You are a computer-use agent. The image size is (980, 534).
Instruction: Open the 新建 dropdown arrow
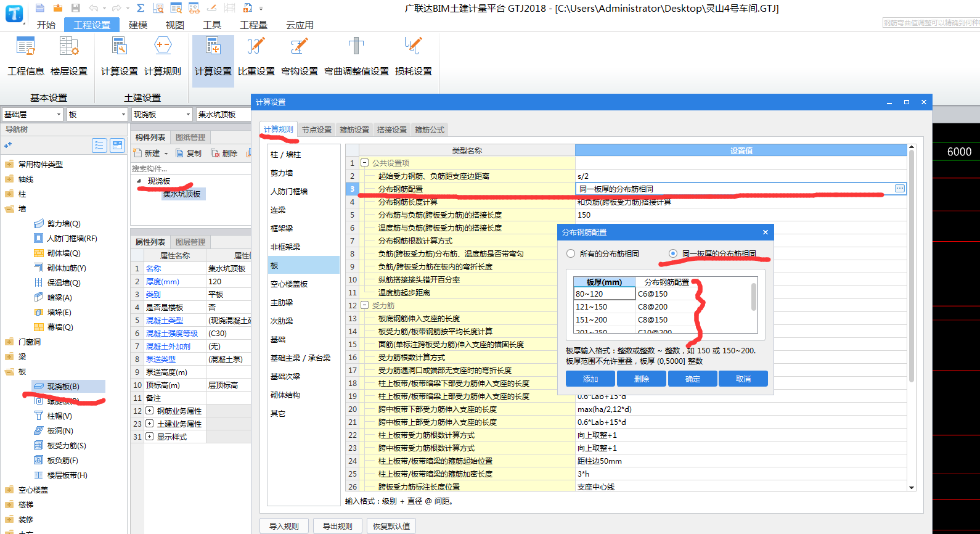tap(166, 154)
